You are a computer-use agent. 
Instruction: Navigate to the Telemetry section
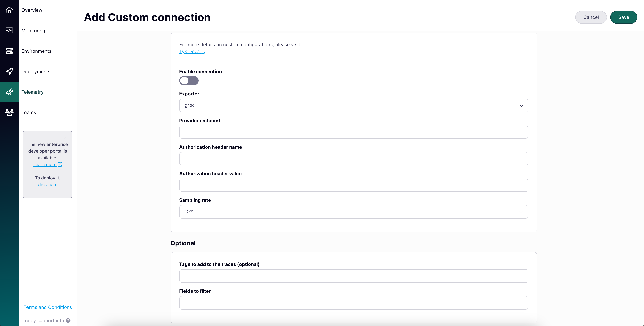point(33,92)
